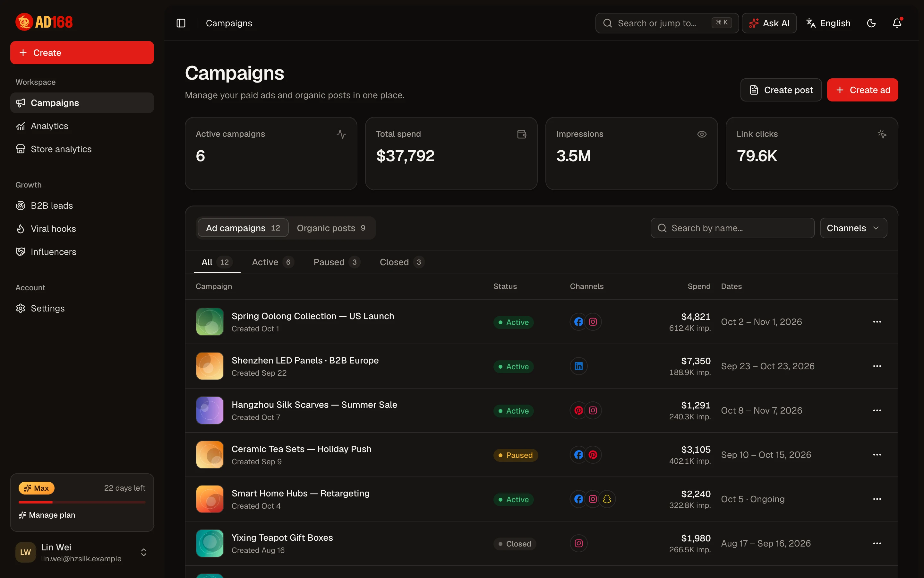Click the Create post button
Viewport: 924px width, 578px height.
[781, 90]
